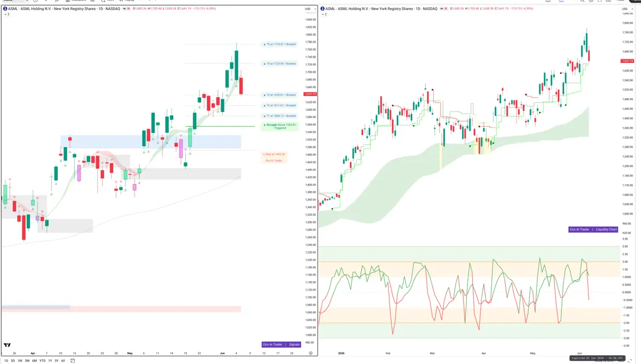Click the red 1,641.74 price tag in right chart
This screenshot has height=364, width=641.
(x=627, y=61)
